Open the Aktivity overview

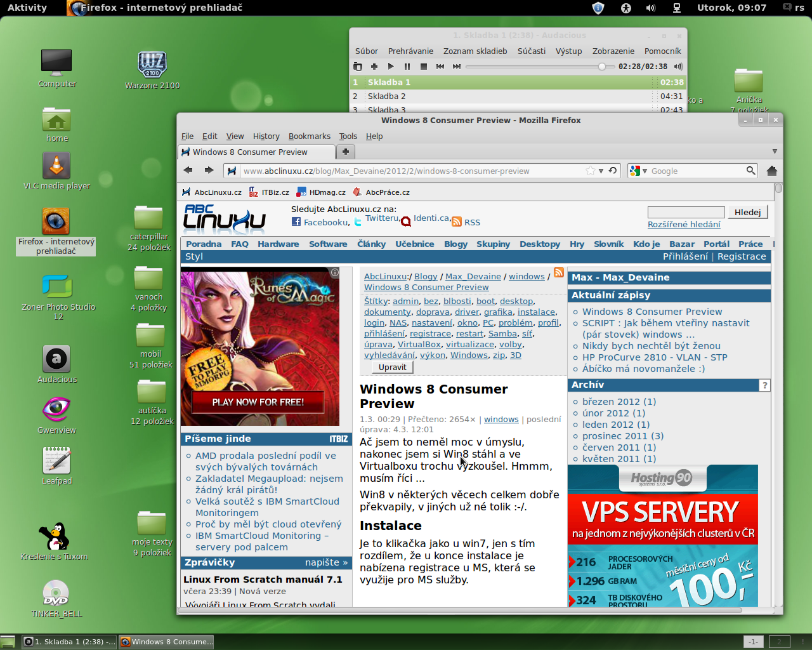coord(27,8)
